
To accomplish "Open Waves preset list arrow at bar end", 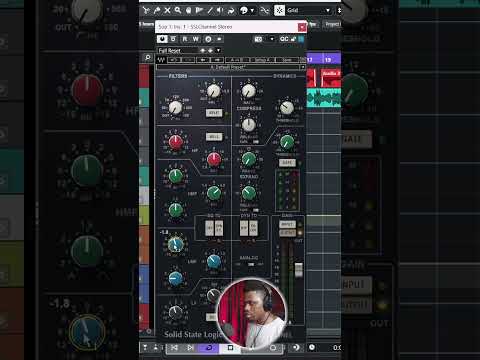I will point(302,67).
